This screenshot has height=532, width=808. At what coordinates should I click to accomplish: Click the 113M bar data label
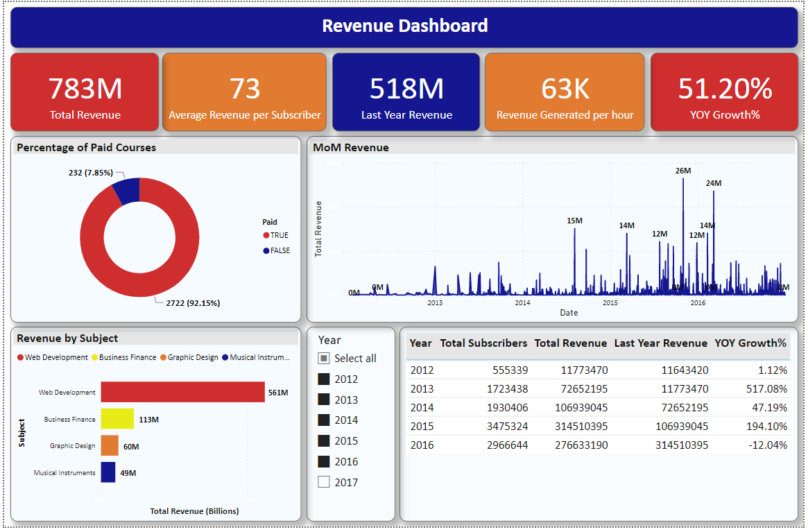(x=148, y=420)
